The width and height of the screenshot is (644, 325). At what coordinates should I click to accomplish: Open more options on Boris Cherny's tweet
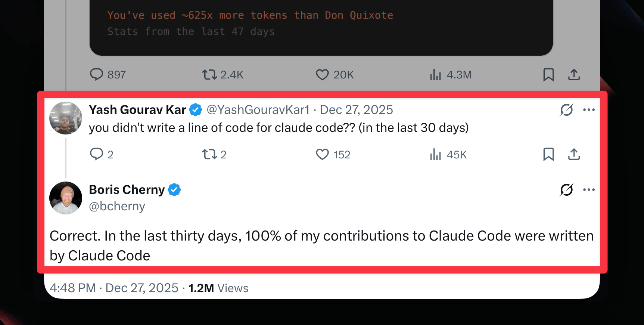click(x=589, y=190)
